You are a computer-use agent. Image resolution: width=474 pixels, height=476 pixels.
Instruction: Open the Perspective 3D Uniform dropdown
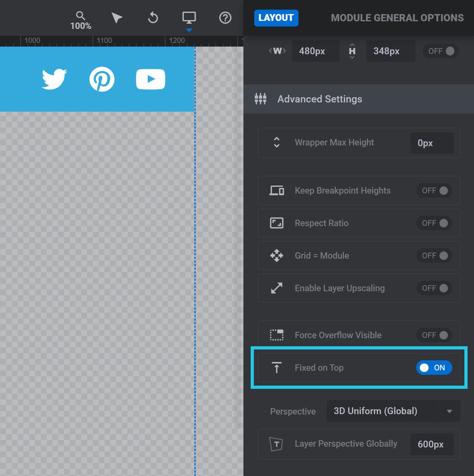[x=393, y=411]
